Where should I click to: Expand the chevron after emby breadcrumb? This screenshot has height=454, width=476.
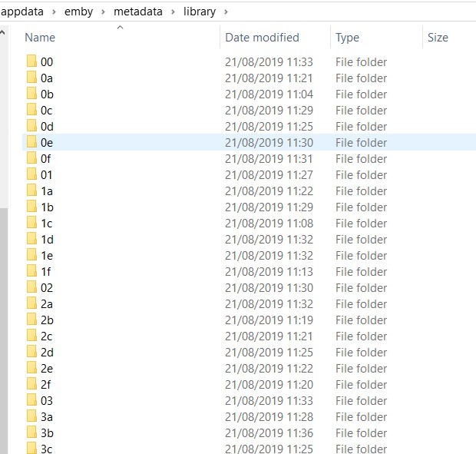(x=103, y=12)
